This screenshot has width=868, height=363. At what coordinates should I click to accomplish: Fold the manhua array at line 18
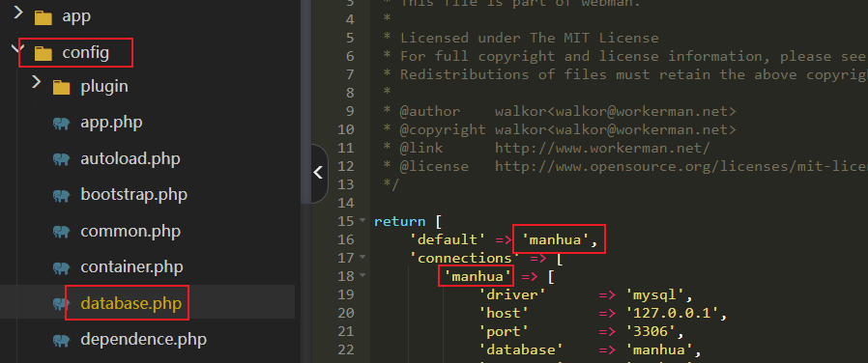tap(362, 275)
